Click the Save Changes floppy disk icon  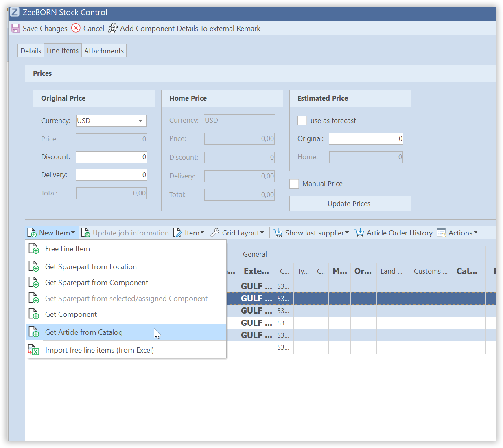click(15, 28)
